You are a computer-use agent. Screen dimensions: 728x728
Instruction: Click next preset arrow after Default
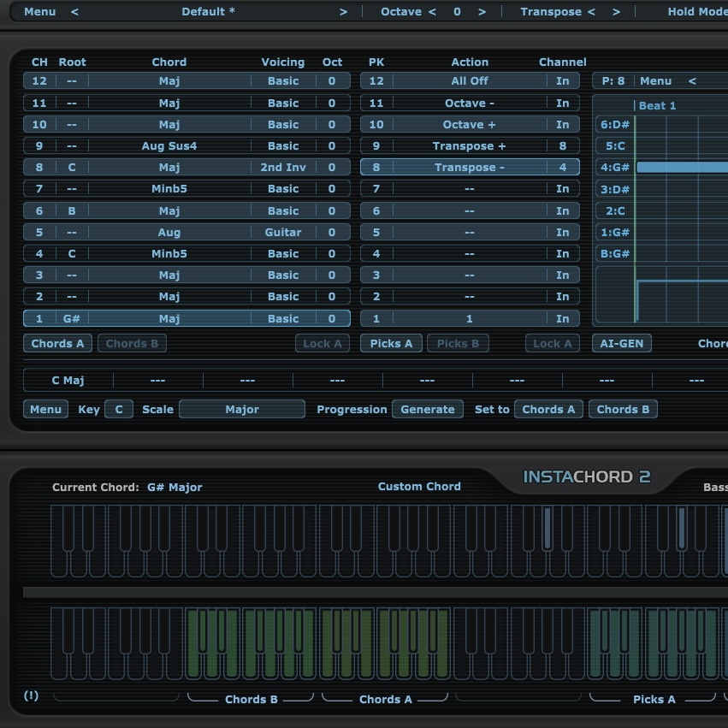[344, 12]
